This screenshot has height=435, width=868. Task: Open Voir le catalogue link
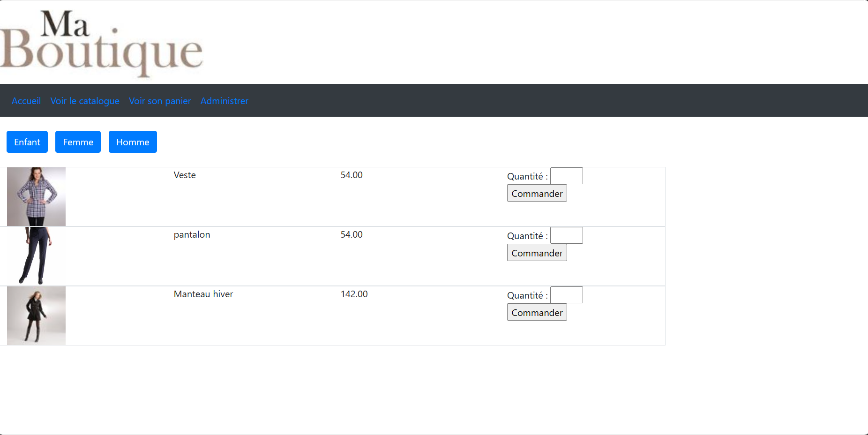pos(85,101)
